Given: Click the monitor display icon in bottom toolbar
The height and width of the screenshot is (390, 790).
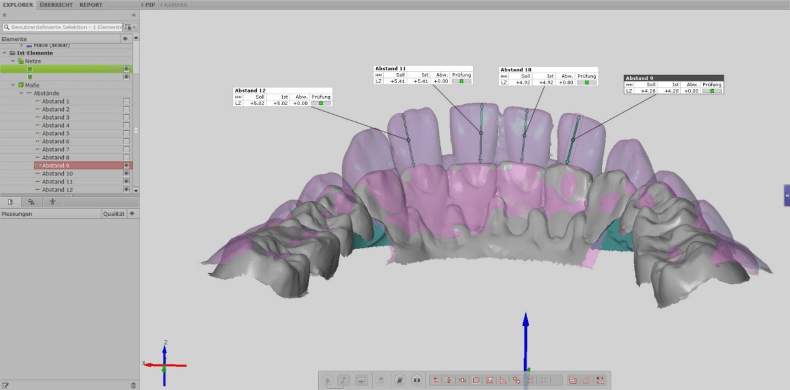Looking at the screenshot, I should pyautogui.click(x=361, y=380).
